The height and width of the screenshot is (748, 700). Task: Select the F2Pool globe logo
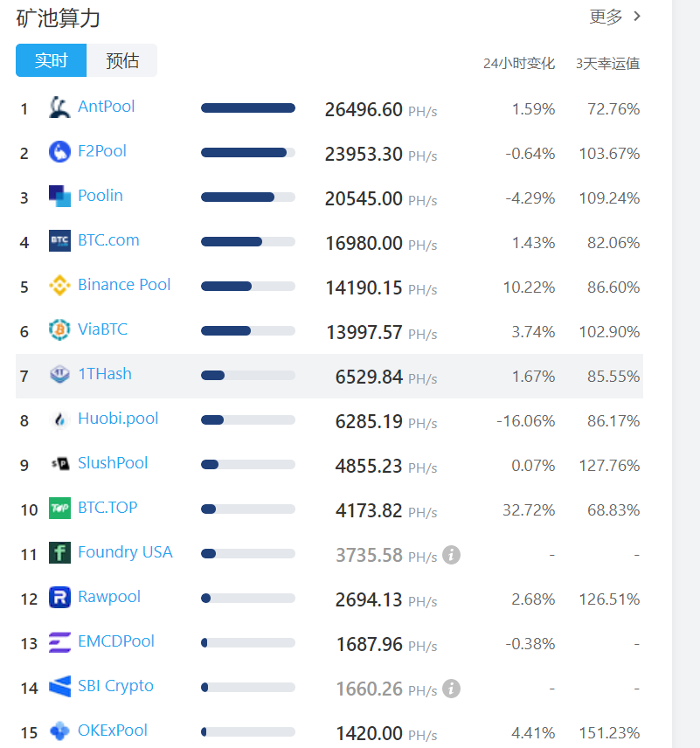tap(58, 151)
